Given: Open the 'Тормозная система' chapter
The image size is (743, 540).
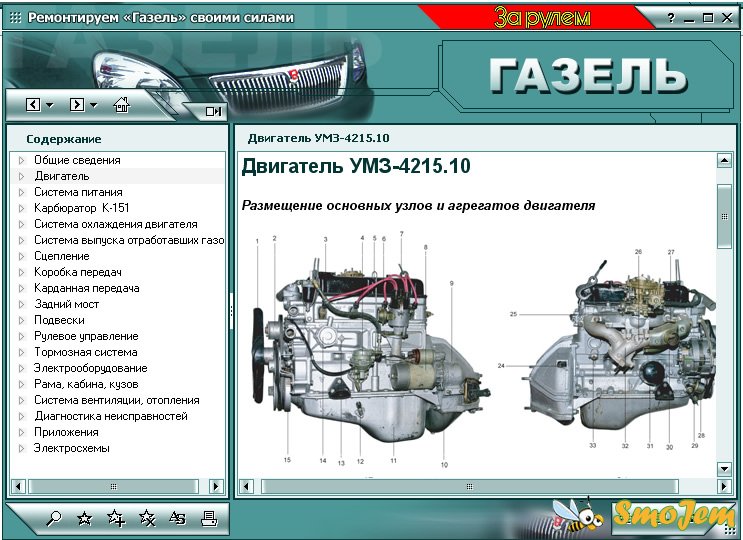Looking at the screenshot, I should (x=86, y=352).
